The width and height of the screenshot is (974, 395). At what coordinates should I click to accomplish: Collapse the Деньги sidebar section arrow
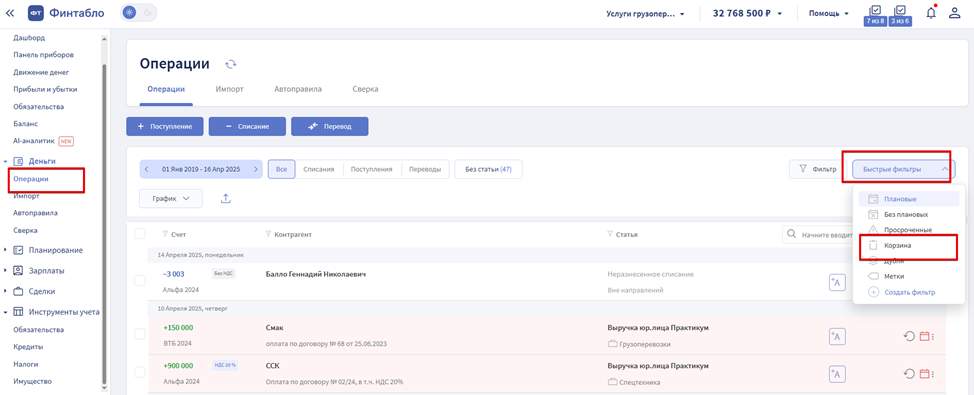pos(6,161)
